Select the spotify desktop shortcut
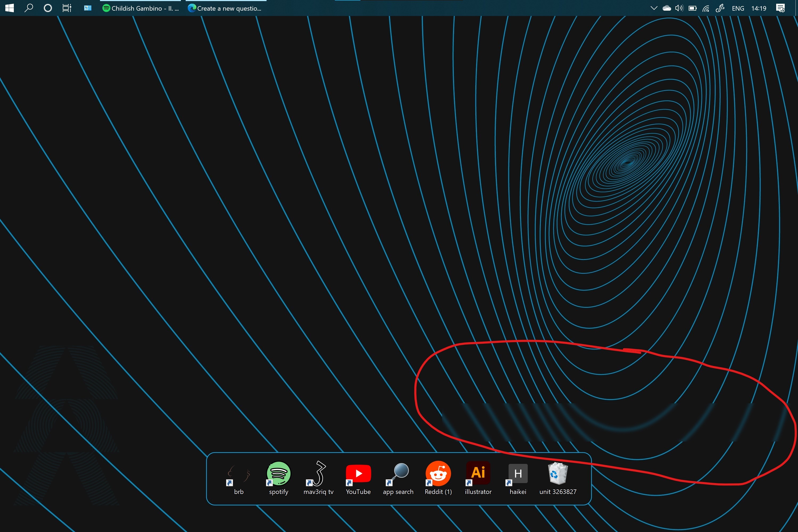This screenshot has height=532, width=798. [x=279, y=478]
